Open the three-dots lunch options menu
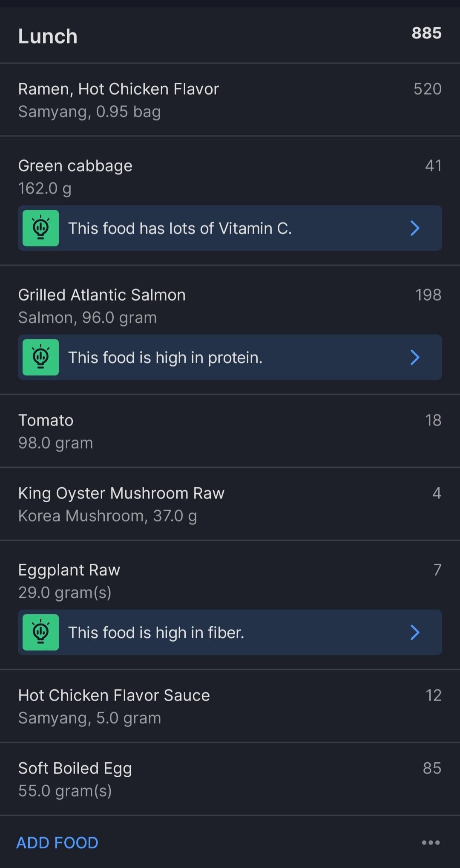 point(430,842)
